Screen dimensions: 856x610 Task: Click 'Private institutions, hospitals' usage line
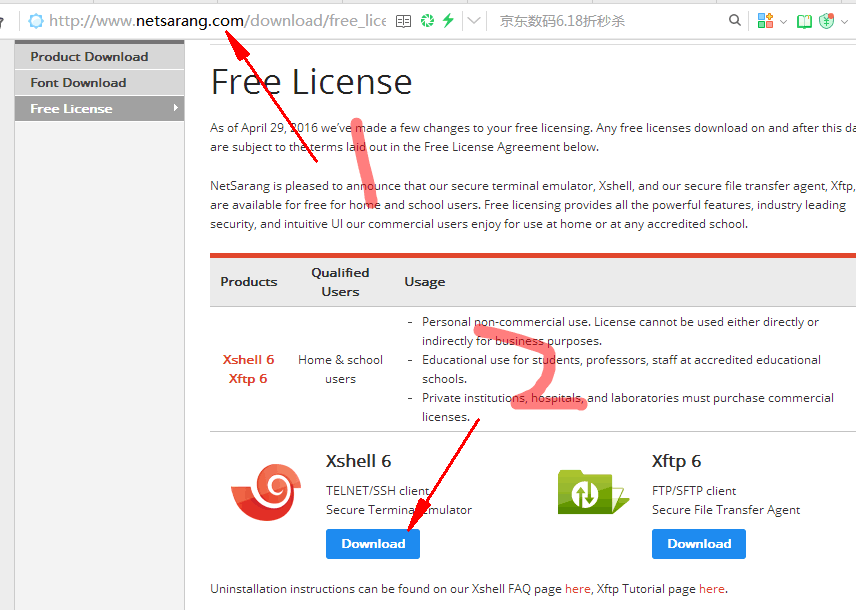point(628,407)
